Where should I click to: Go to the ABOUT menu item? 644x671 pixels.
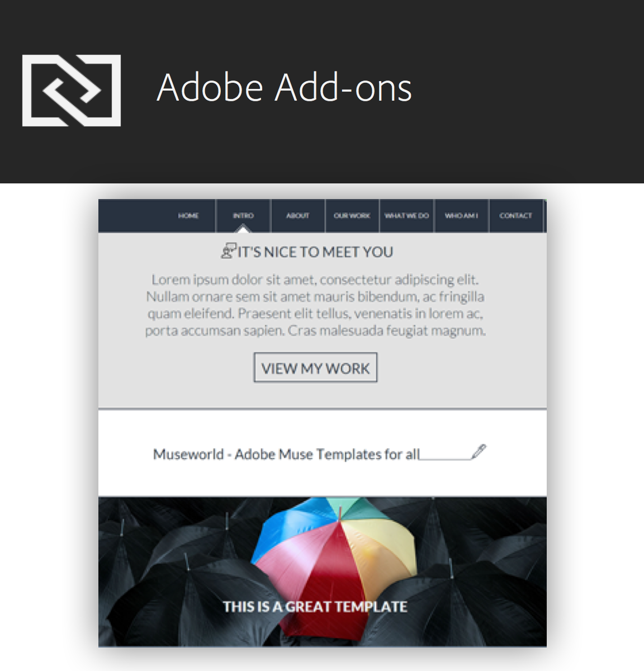pyautogui.click(x=297, y=215)
